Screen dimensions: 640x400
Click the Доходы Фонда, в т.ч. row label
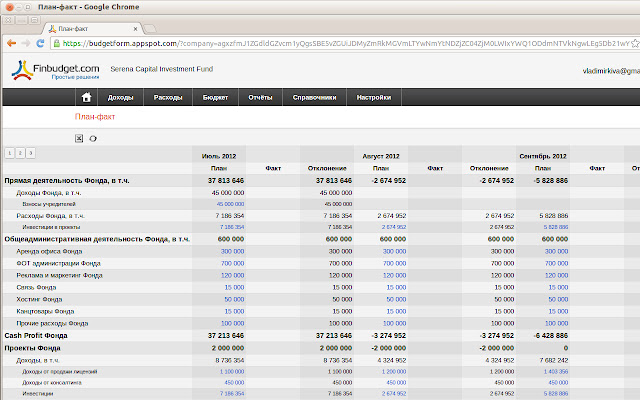click(49, 193)
